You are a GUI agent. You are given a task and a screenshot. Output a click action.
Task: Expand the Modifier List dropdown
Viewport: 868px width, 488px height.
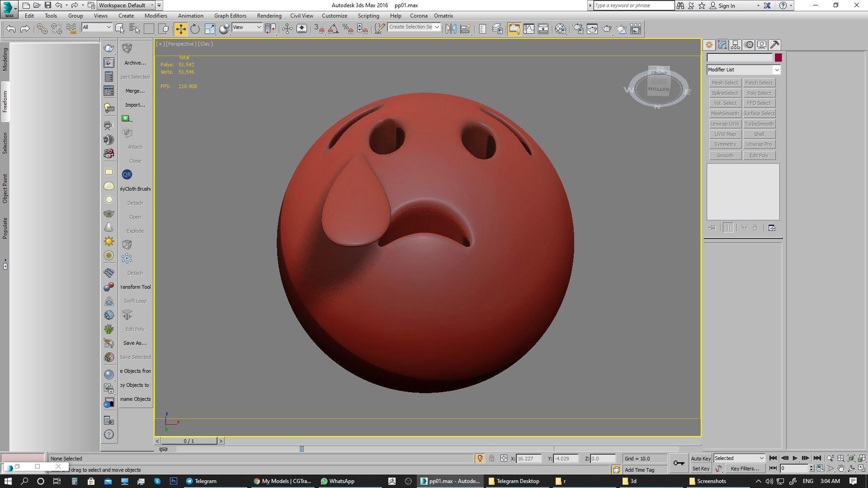[777, 70]
